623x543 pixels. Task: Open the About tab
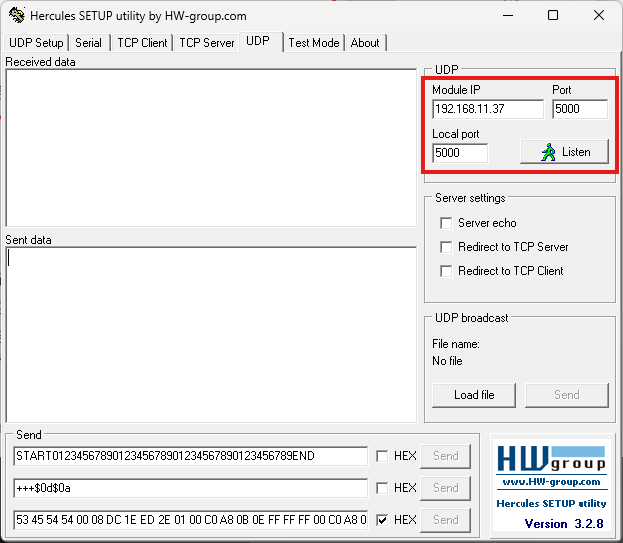pyautogui.click(x=365, y=43)
